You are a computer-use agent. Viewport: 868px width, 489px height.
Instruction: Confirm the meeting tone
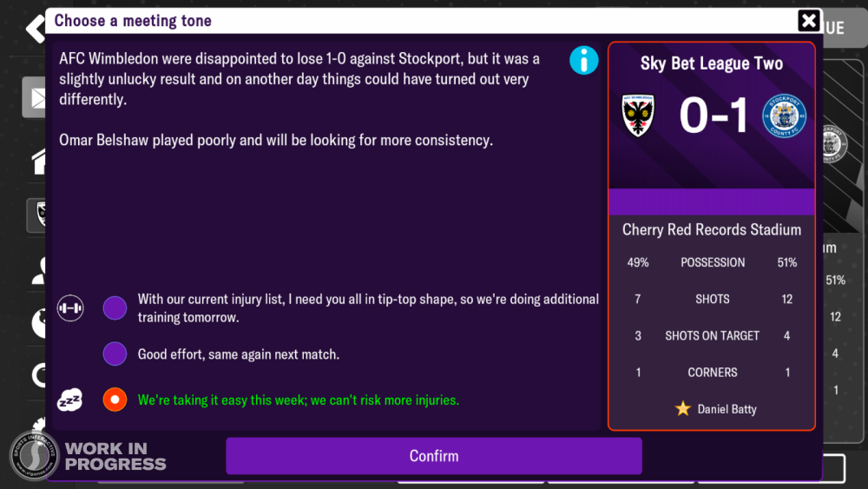pyautogui.click(x=434, y=456)
